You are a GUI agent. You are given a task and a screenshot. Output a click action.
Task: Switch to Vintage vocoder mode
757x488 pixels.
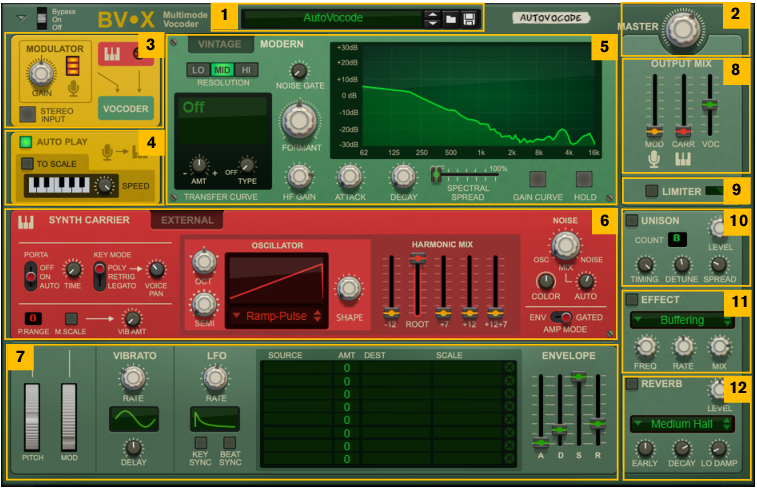pos(220,44)
